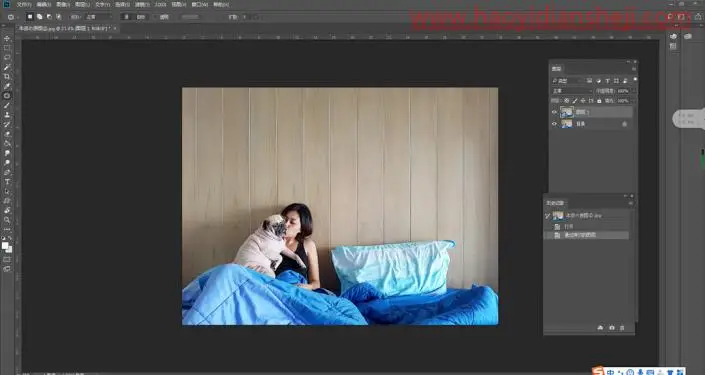Open the Filter (滤镜) menu
Screen dimensions: 705x375
click(x=142, y=4)
